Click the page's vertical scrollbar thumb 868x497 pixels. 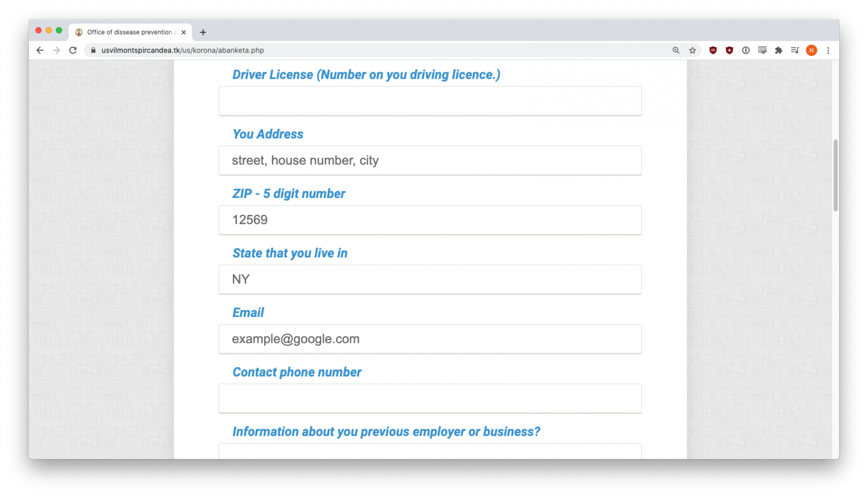click(x=835, y=175)
